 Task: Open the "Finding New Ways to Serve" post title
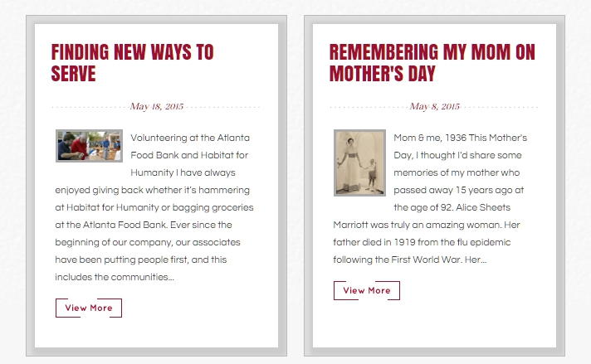coord(132,63)
